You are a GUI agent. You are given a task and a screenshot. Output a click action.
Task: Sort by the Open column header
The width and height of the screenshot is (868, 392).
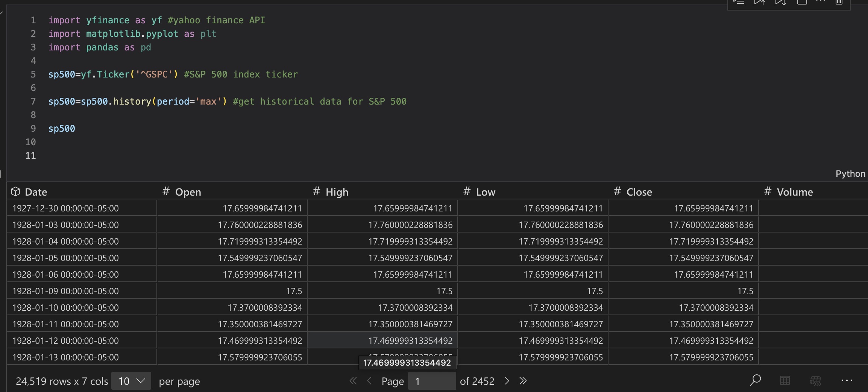188,192
